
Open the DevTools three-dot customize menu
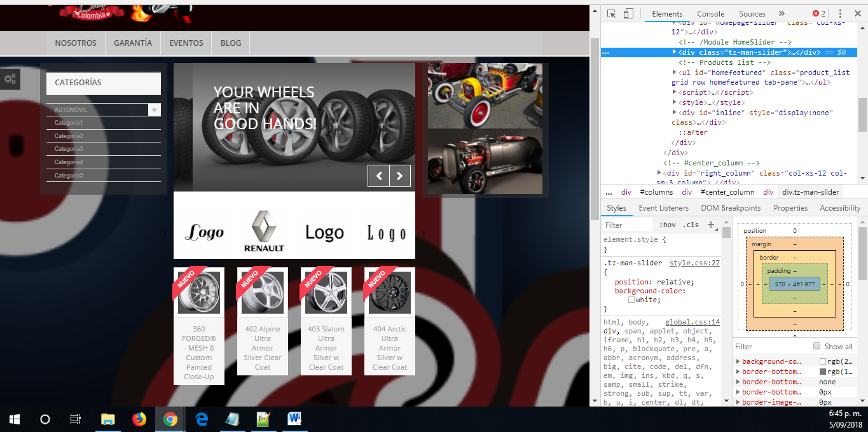840,14
